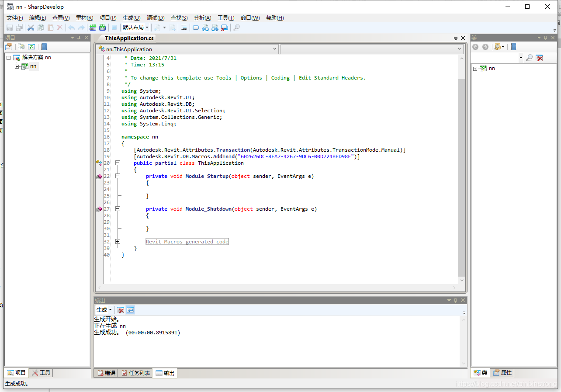Click the blue book icon in 类 panel
The height and width of the screenshot is (392, 561).
click(513, 47)
